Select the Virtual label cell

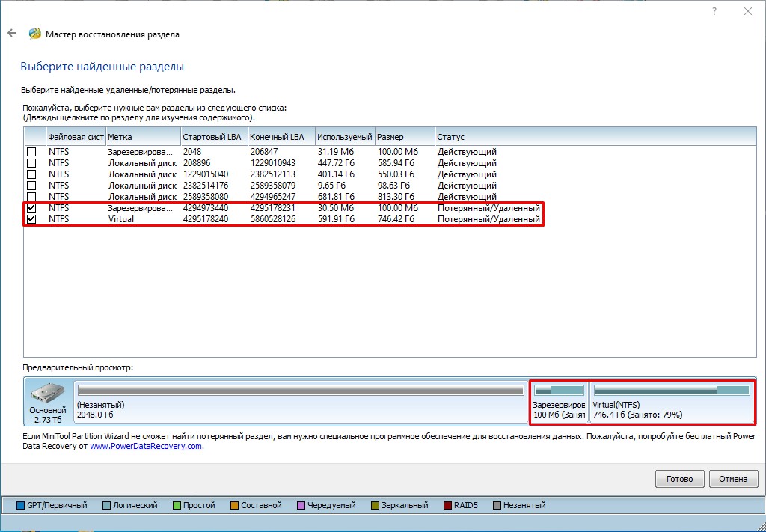pos(120,219)
